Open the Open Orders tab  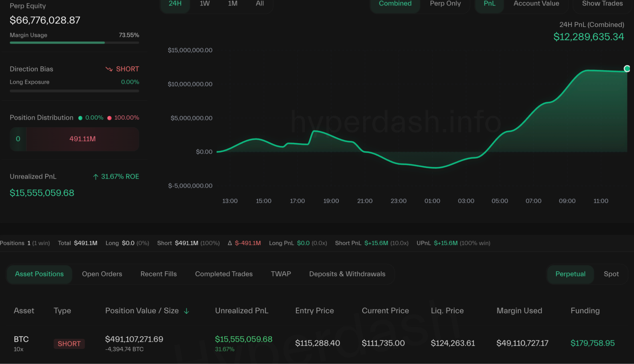(x=102, y=274)
